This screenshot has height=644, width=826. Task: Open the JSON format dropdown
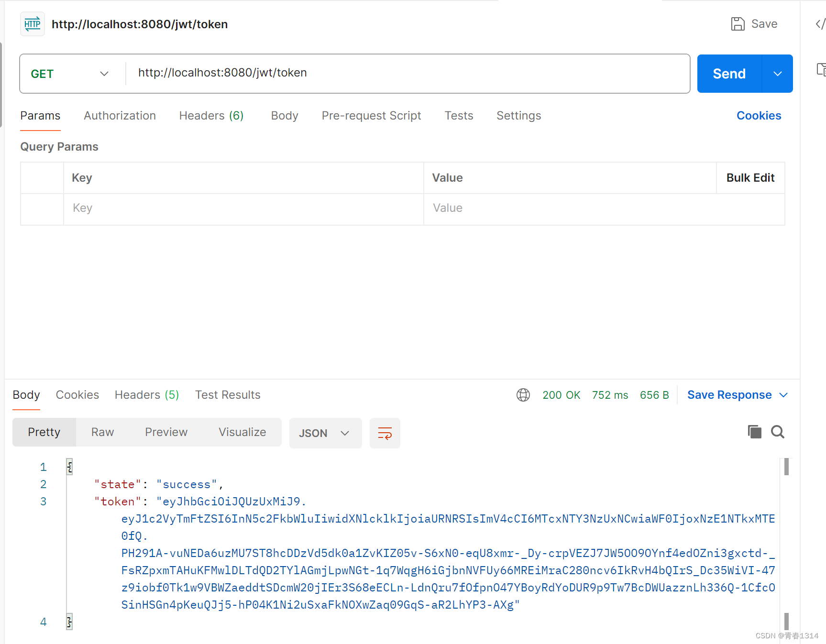tap(325, 433)
